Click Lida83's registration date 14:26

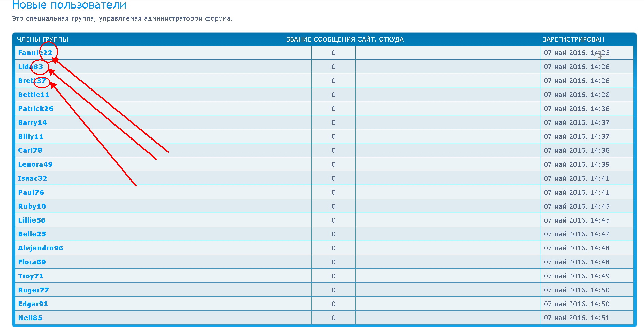577,67
